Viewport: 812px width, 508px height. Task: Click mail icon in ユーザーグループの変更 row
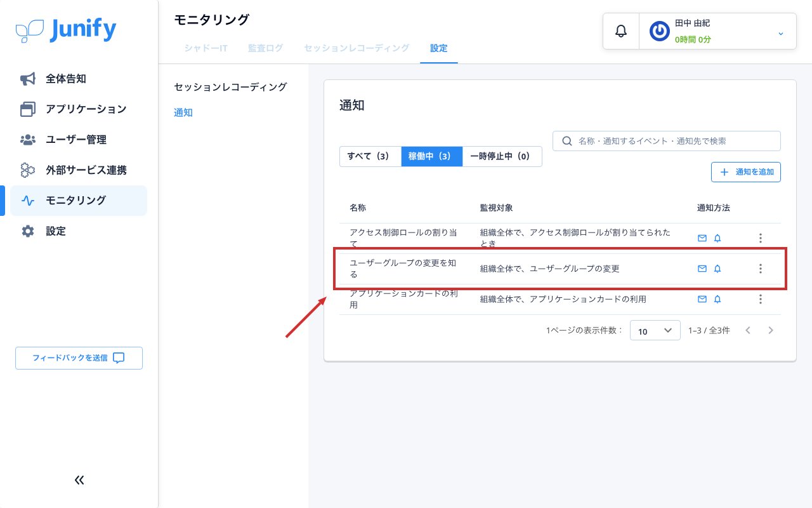pos(702,269)
